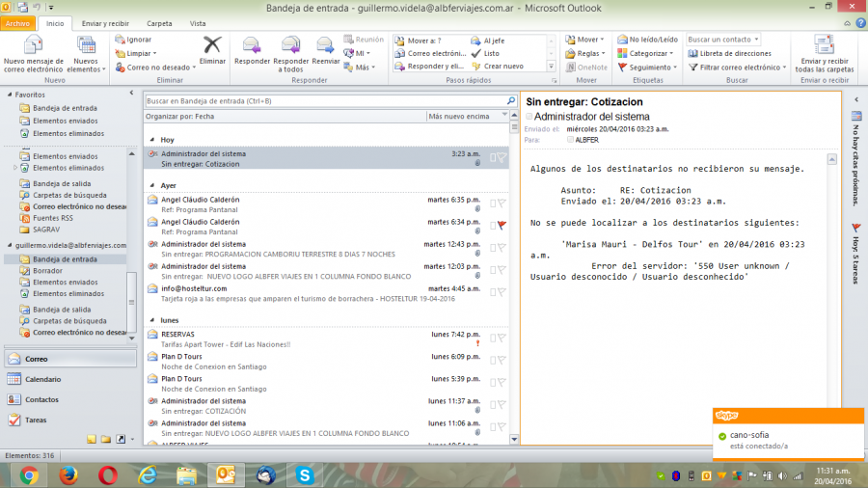Open Fuentes RSS folder
This screenshot has width=868, height=488.
pyautogui.click(x=53, y=218)
